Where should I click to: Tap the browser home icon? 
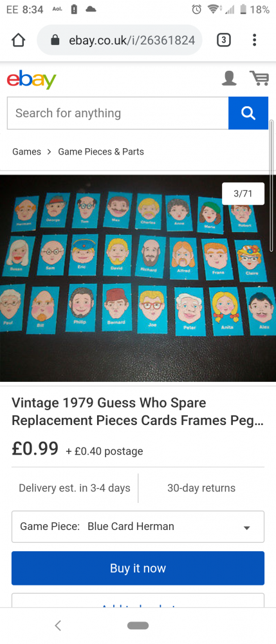19,40
